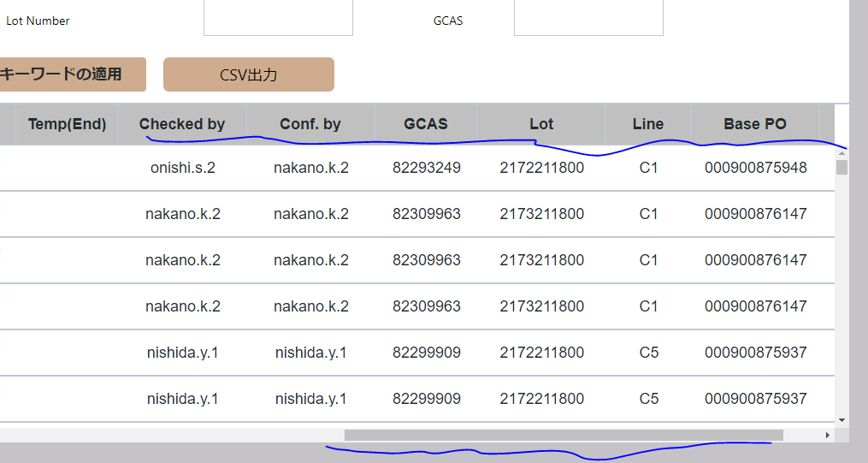This screenshot has height=463, width=868.
Task: Sort by the GCAS column header
Action: [426, 124]
